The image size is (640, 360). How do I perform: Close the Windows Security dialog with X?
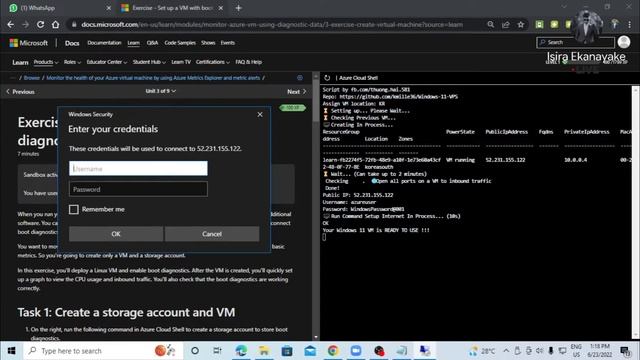[x=260, y=114]
